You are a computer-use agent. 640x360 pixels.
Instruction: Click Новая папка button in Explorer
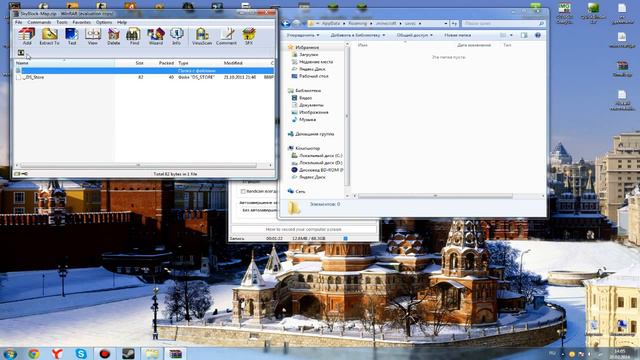coord(457,36)
